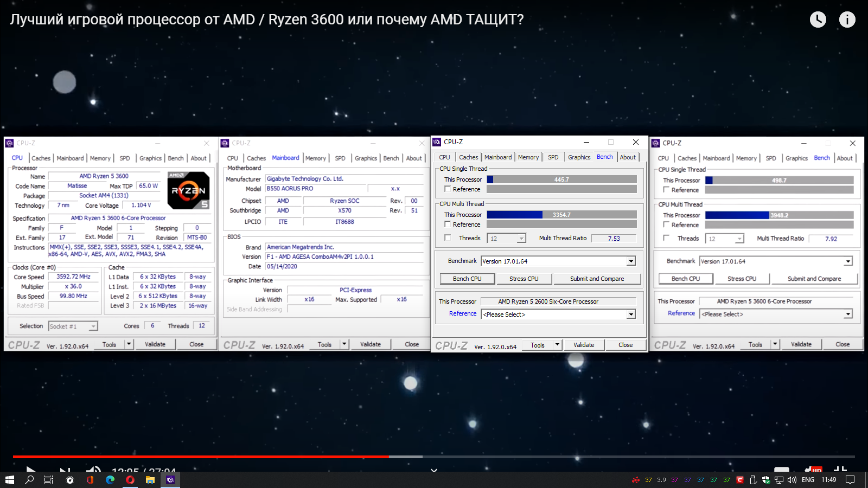Click the Multi Thread Ratio value 7.92

pyautogui.click(x=831, y=239)
